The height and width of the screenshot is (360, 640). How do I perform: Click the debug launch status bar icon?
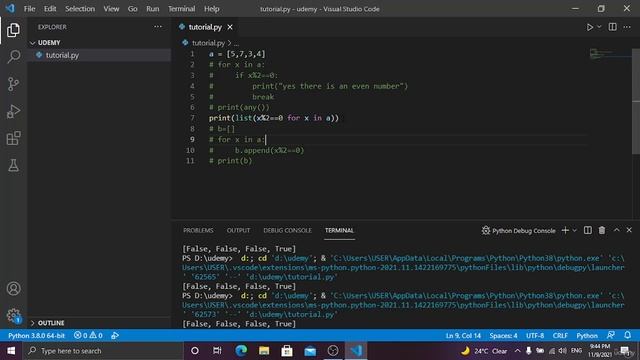[x=115, y=336]
